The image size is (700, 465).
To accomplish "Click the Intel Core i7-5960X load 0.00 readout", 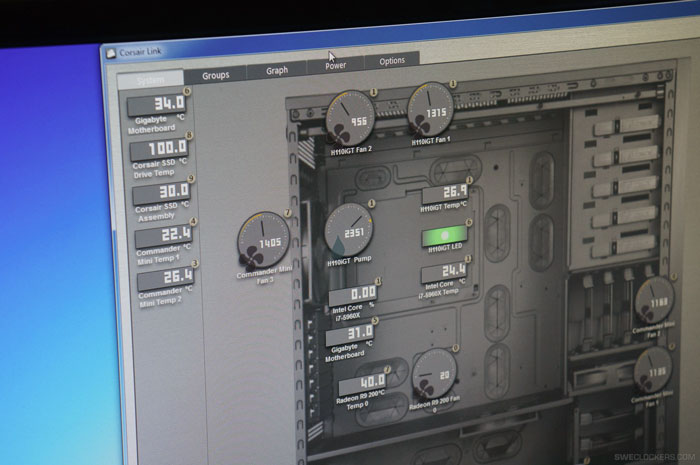I will pyautogui.click(x=353, y=295).
